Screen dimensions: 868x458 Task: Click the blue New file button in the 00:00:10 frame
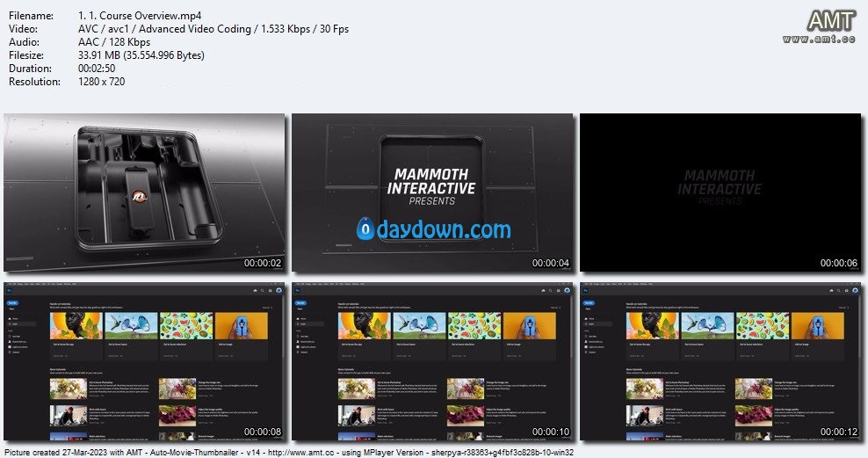(300, 303)
